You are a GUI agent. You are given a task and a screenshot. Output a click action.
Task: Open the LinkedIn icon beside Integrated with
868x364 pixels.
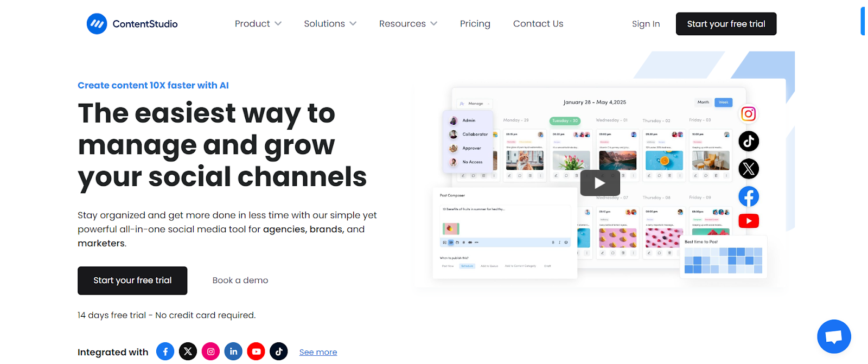point(233,352)
